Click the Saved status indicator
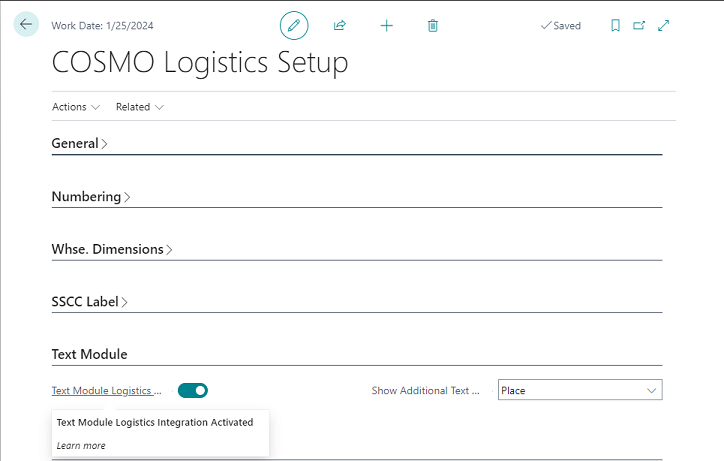Screen dimensions: 724x461 [561, 26]
